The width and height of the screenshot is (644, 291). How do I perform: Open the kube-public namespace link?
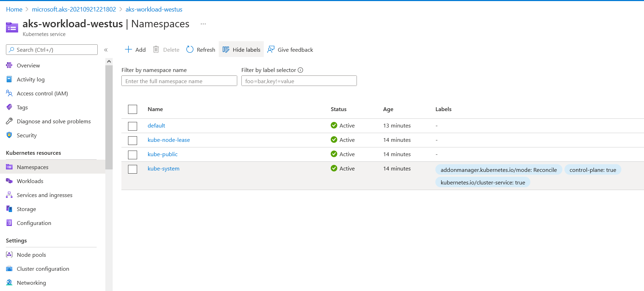[x=163, y=154]
